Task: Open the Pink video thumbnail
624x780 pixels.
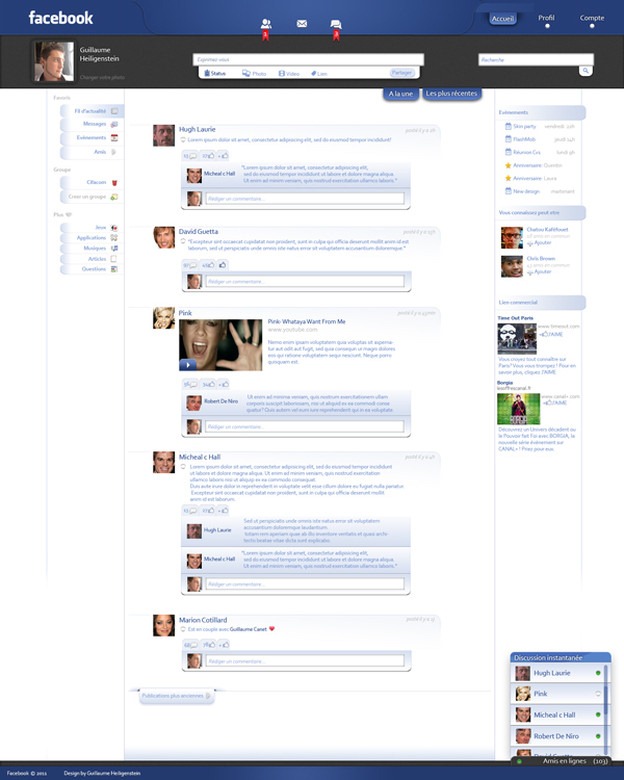Action: [220, 345]
